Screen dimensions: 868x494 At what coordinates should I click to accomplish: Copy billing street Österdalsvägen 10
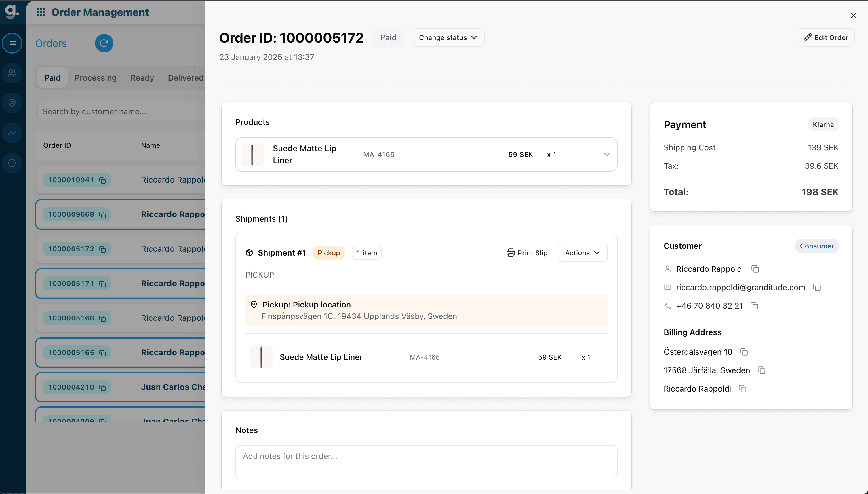coord(744,352)
